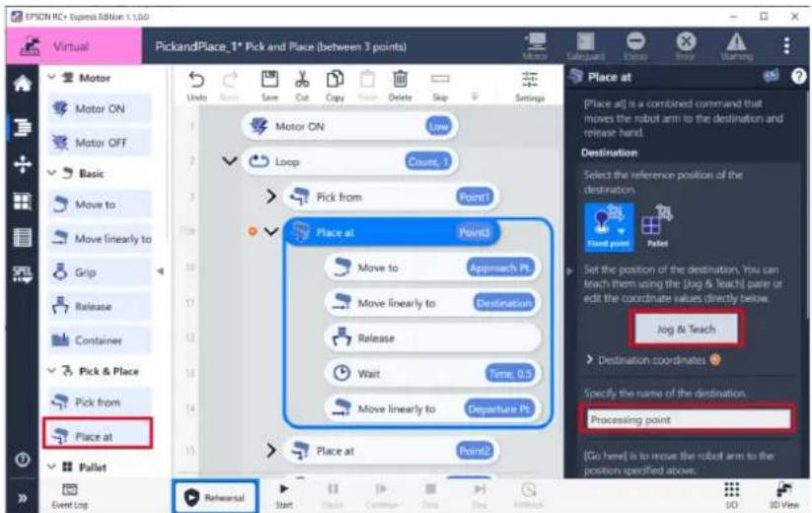
Task: Click the Point3 parameter on Place at
Action: point(474,232)
